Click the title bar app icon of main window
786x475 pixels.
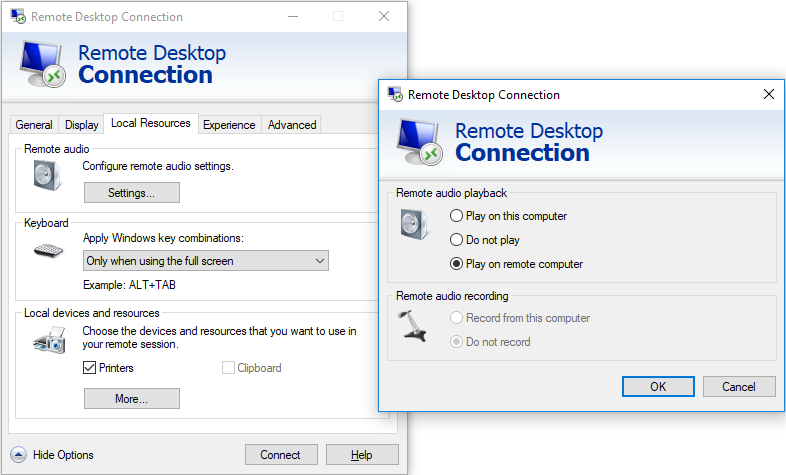point(18,16)
